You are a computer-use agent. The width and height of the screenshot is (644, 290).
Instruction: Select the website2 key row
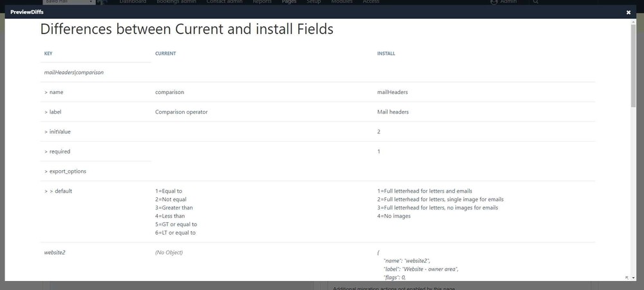[55, 252]
